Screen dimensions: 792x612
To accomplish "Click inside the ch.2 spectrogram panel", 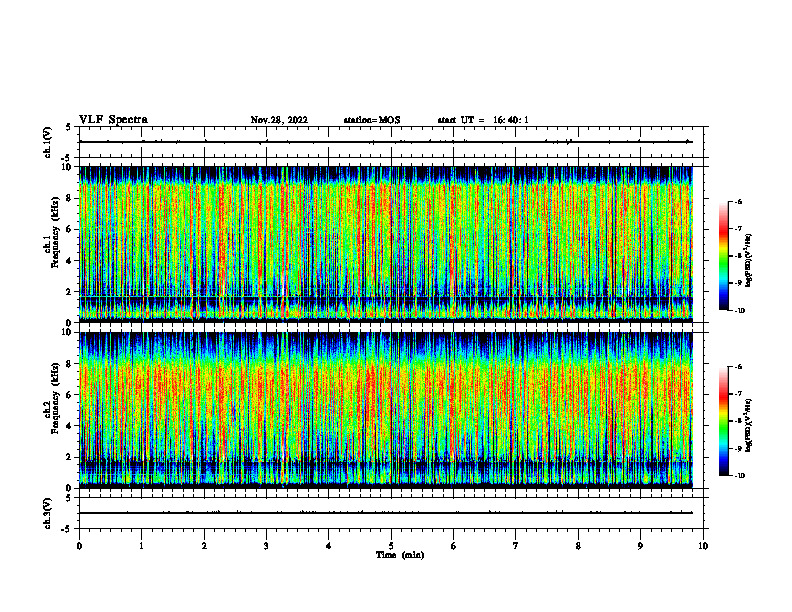I will 386,410.
